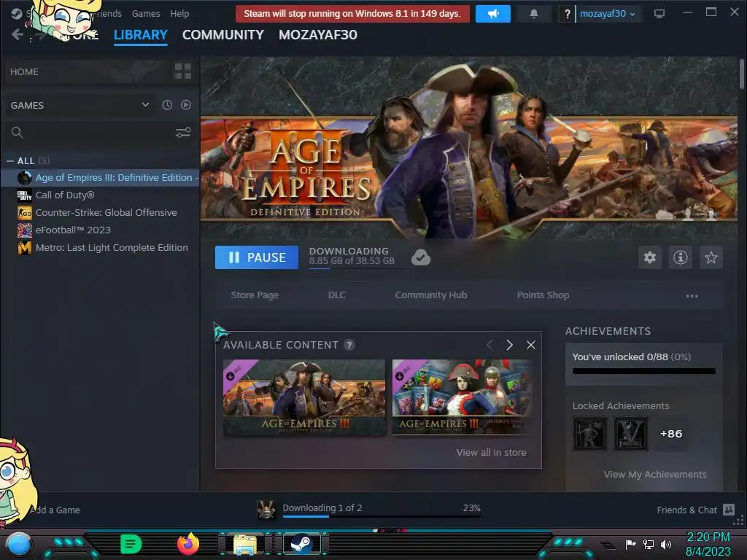Open the game's Store Page tab
747x560 pixels.
click(x=255, y=295)
